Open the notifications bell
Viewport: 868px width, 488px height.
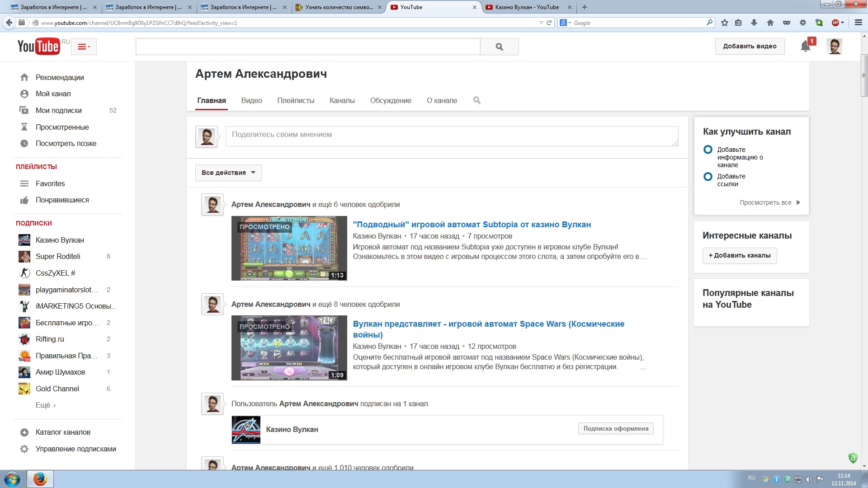[805, 46]
